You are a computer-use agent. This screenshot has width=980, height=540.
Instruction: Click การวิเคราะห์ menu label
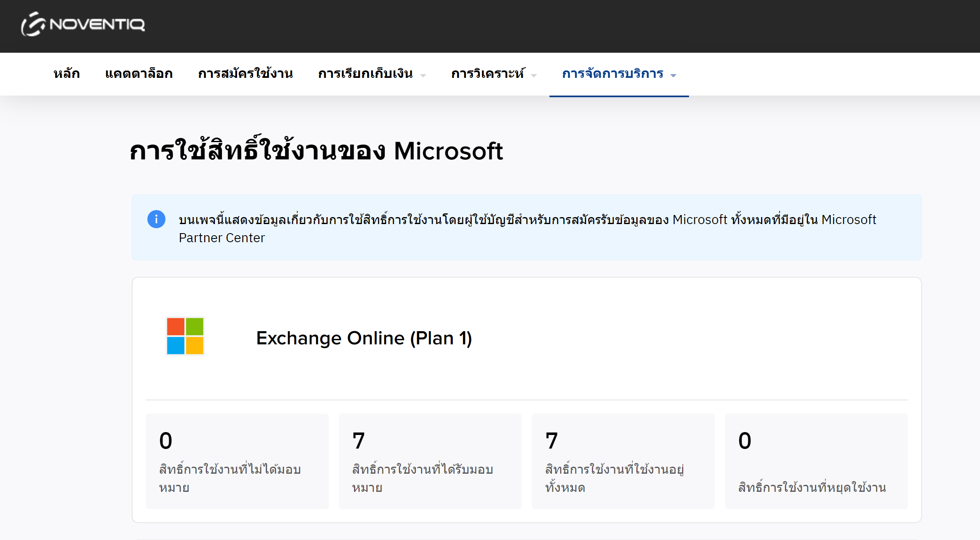click(x=487, y=74)
